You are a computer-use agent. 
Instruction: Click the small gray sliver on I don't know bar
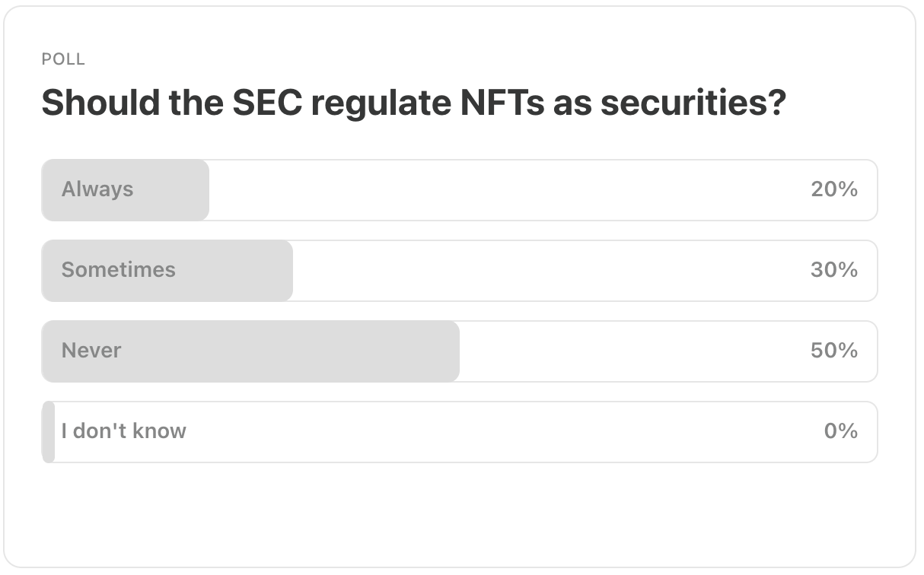coord(48,432)
